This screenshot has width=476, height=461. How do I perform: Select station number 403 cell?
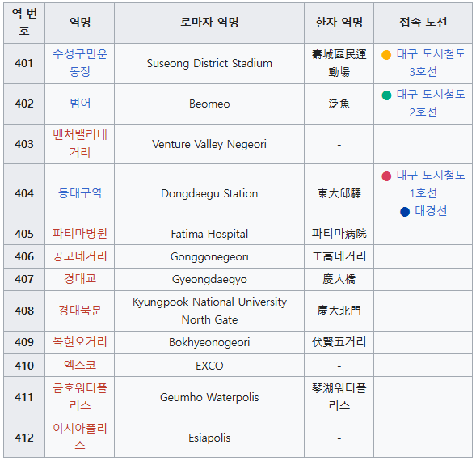24,144
